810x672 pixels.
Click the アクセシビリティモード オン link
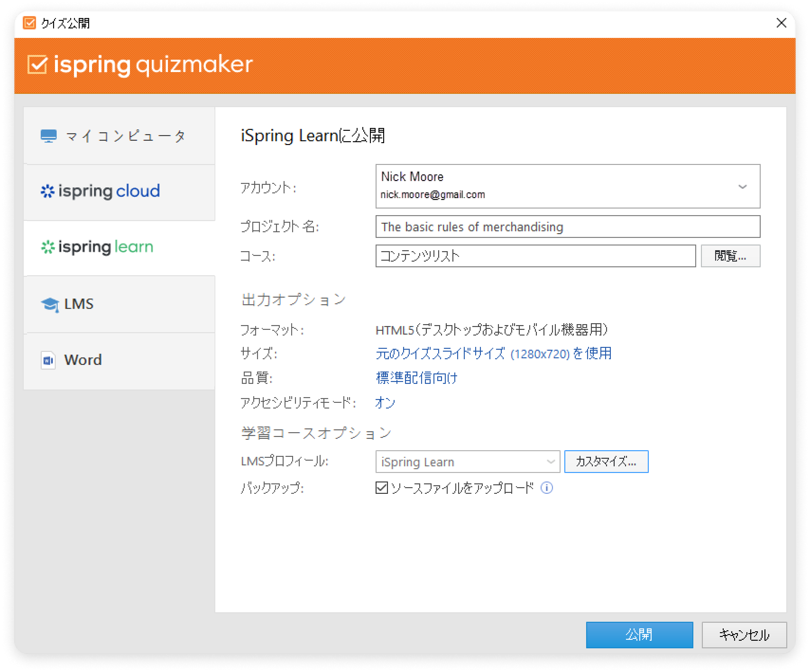click(x=385, y=403)
